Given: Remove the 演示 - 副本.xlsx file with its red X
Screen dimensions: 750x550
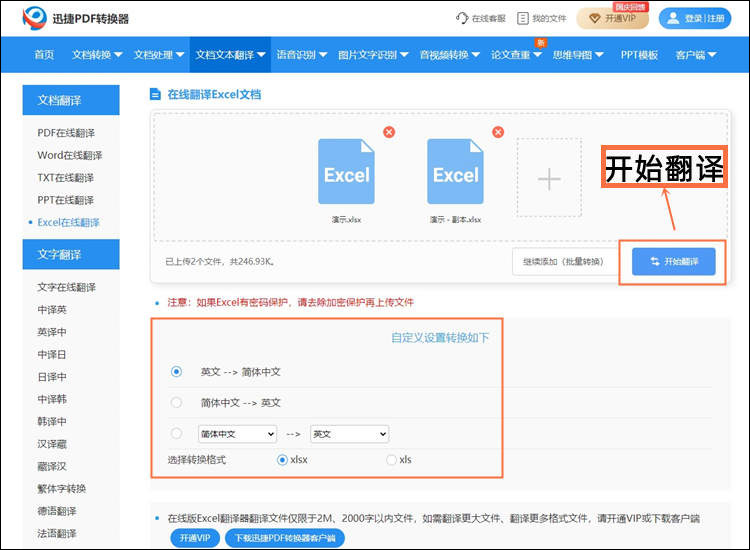Looking at the screenshot, I should (498, 132).
